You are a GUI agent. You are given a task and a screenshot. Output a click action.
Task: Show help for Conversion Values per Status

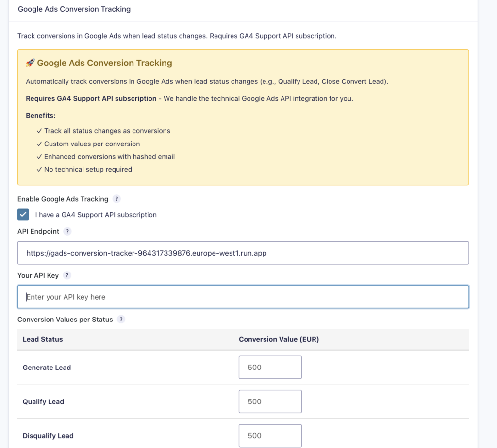click(x=121, y=320)
